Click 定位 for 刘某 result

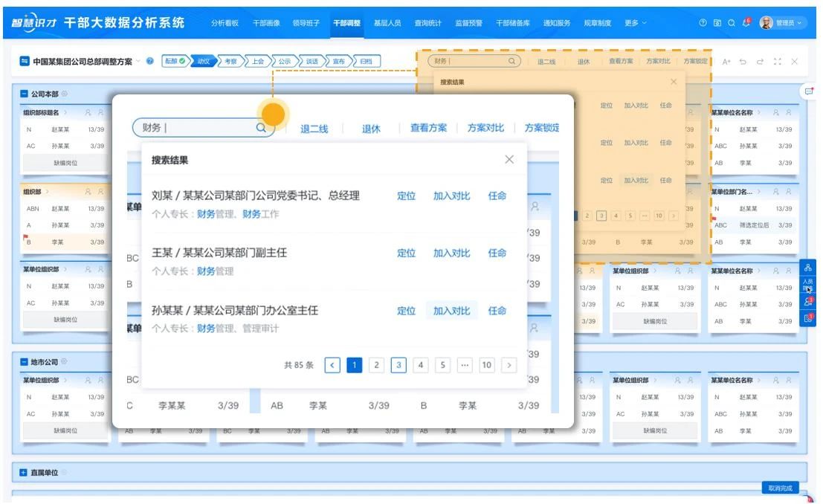point(406,196)
